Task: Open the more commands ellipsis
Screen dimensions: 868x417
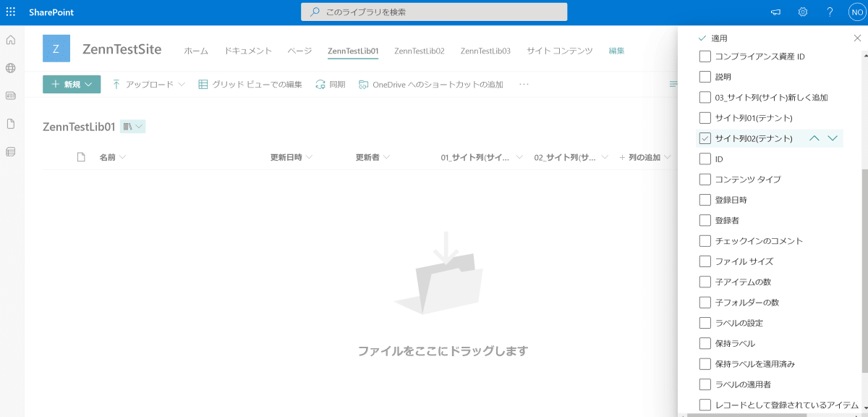Action: click(x=524, y=85)
